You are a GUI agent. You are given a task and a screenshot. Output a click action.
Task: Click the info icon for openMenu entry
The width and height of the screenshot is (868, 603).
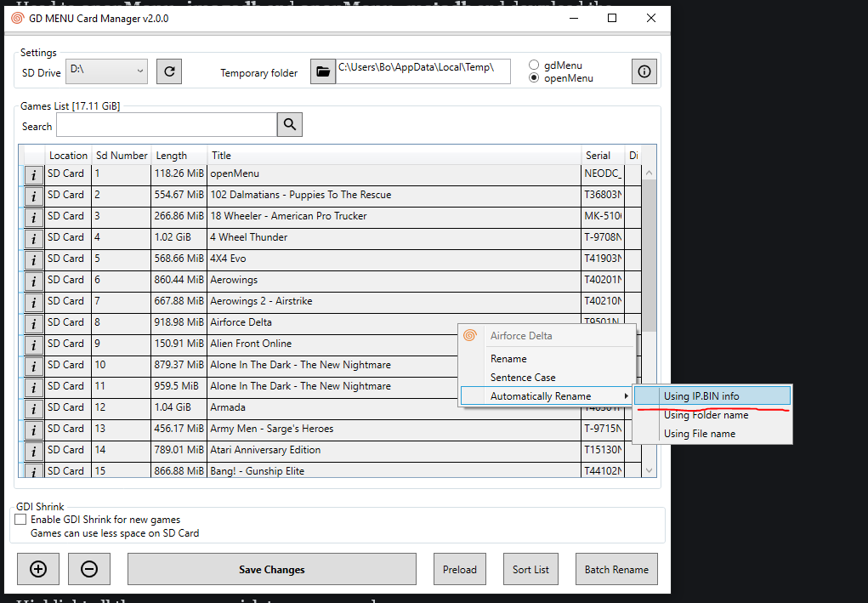pyautogui.click(x=32, y=173)
